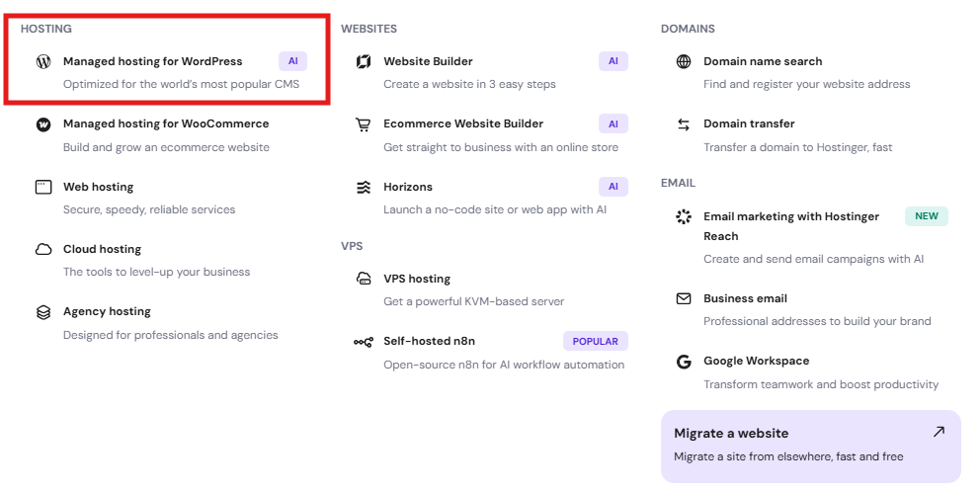980x492 pixels.
Task: Click the WEBSITES section heading
Action: pos(368,29)
